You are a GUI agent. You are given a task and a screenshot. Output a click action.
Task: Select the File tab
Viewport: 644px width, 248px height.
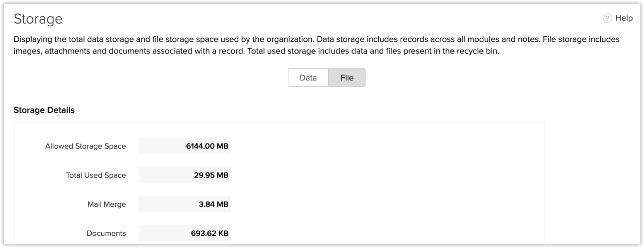[x=347, y=78]
